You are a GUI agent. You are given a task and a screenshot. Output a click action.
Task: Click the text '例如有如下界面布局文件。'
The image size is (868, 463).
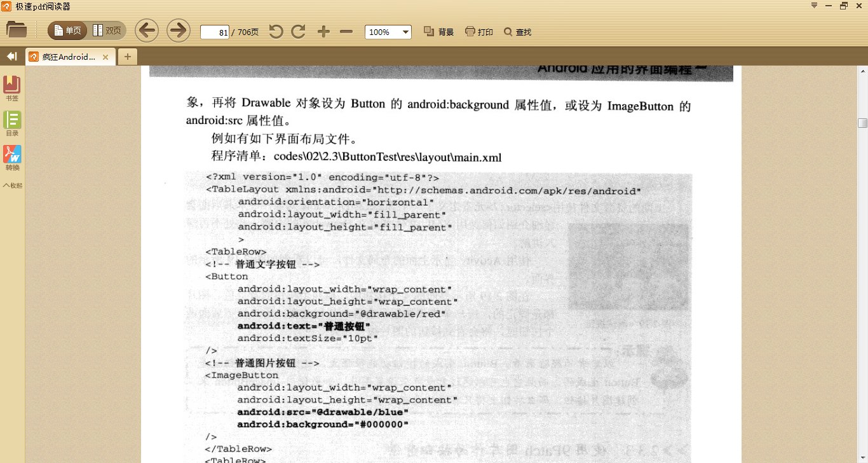click(285, 139)
